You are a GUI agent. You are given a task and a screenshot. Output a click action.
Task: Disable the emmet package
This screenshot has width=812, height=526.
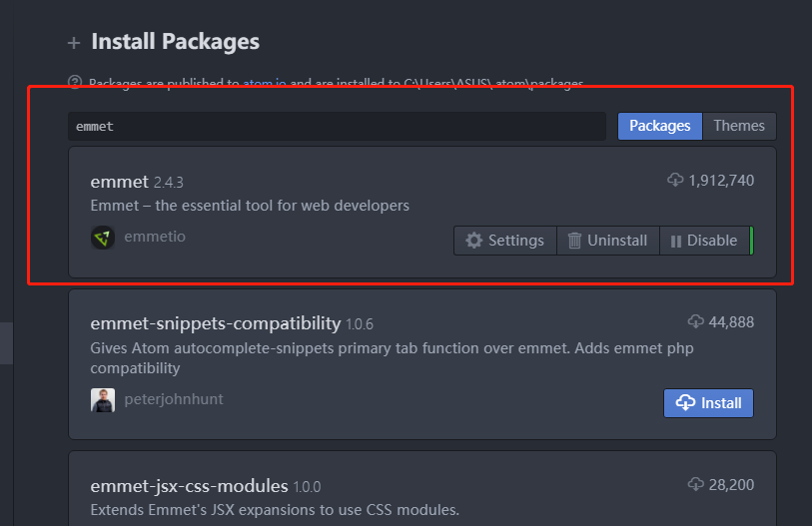point(704,241)
